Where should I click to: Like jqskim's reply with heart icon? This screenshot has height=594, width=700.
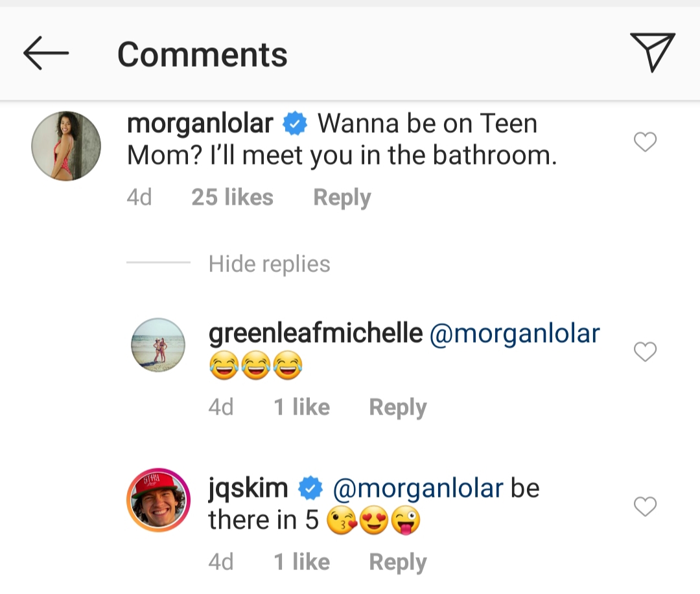coord(645,507)
